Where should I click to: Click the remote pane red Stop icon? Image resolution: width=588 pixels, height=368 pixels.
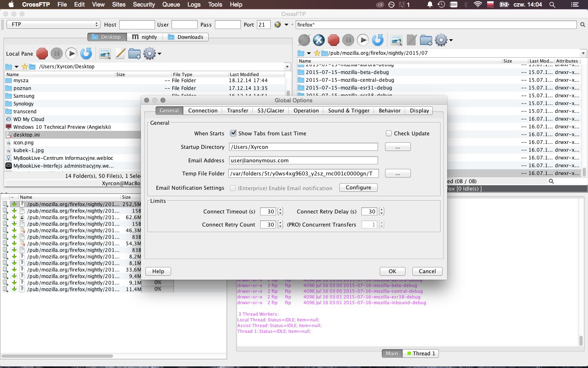tap(334, 40)
